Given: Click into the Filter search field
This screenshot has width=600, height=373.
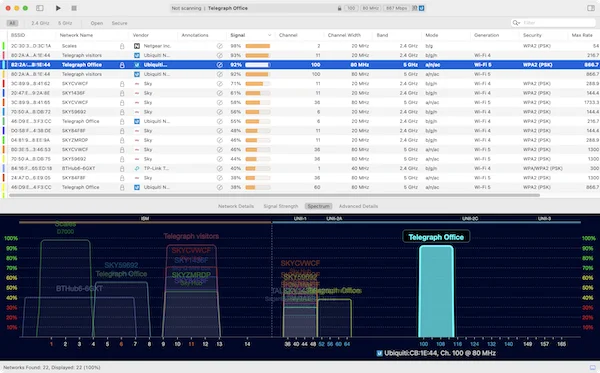Looking at the screenshot, I should (555, 23).
